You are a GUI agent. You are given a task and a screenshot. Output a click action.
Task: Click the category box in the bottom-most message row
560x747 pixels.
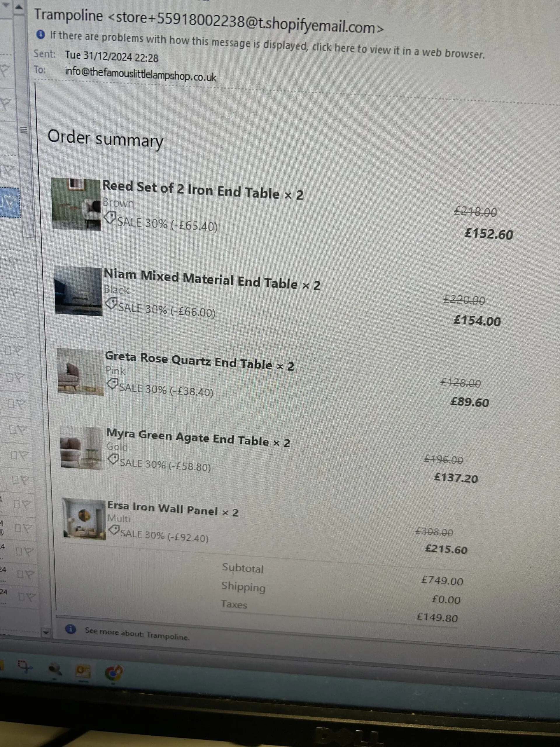[x=21, y=597]
